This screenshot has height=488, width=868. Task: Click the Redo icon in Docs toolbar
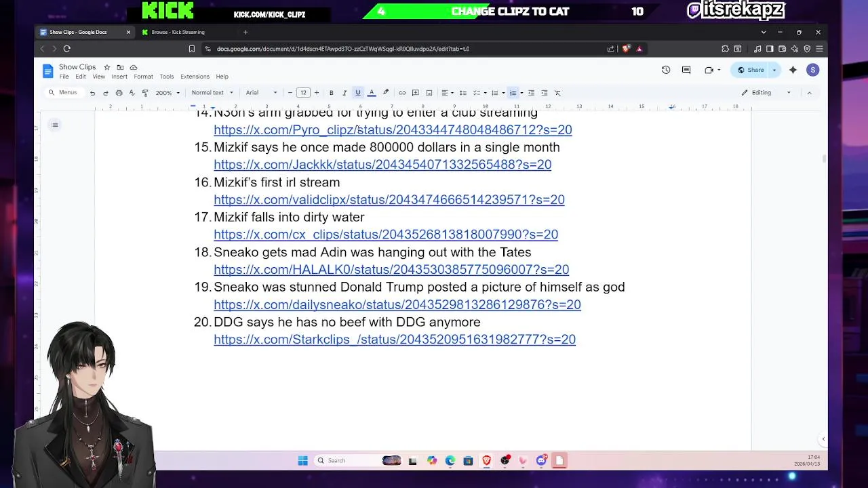click(x=106, y=93)
